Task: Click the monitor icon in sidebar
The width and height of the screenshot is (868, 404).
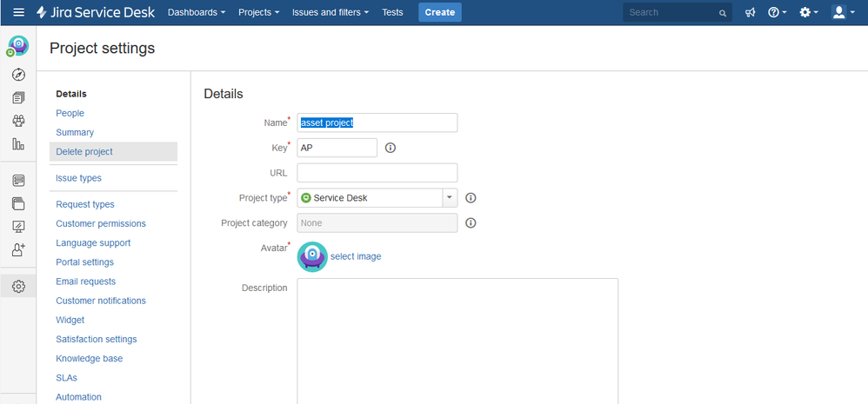Action: point(18,227)
